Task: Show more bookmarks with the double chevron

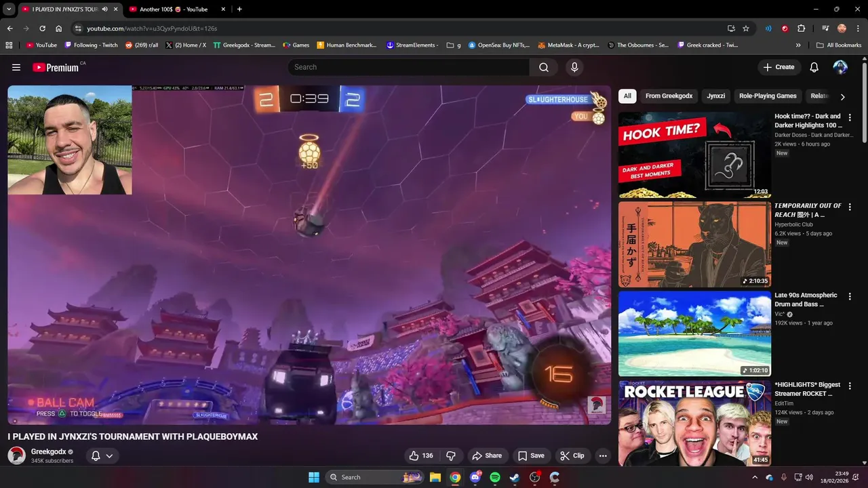Action: [798, 45]
